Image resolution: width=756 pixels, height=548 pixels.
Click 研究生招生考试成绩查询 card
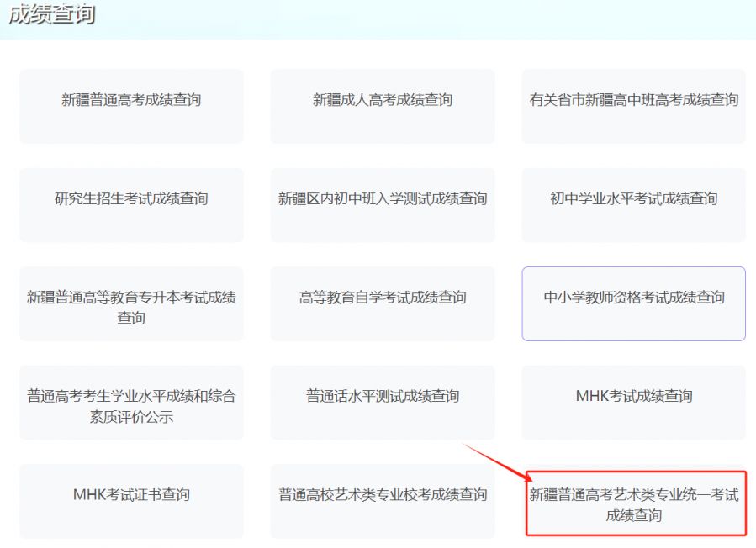[x=131, y=205]
